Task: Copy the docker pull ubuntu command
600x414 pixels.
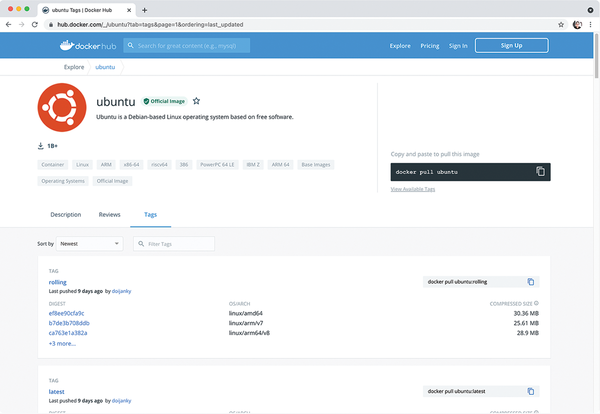Action: [x=540, y=171]
